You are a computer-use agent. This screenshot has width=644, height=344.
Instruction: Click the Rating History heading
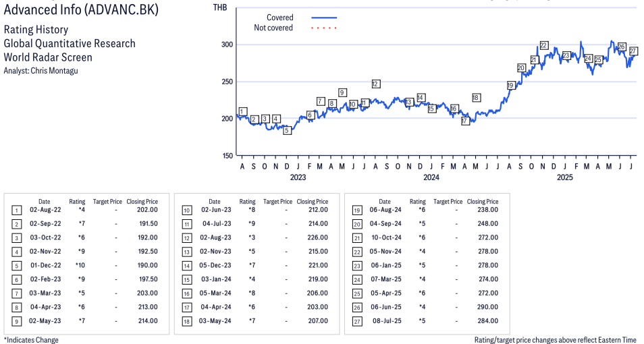(36, 30)
